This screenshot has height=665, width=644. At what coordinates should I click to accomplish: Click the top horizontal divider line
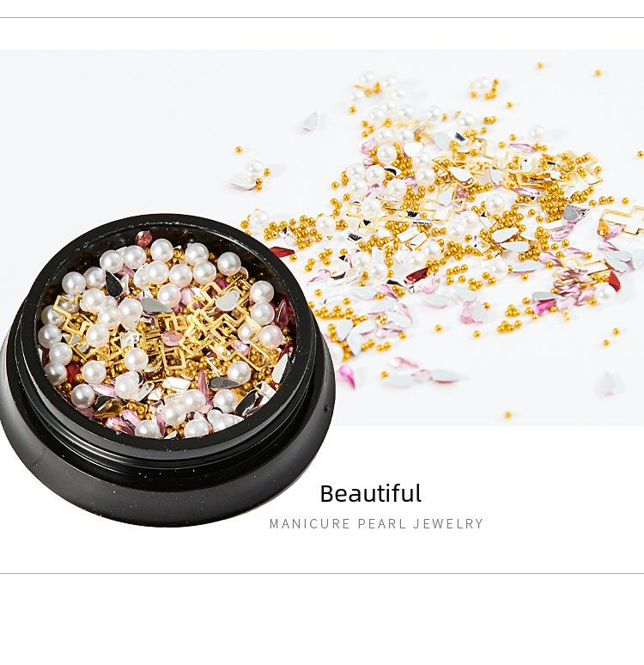pos(322,18)
